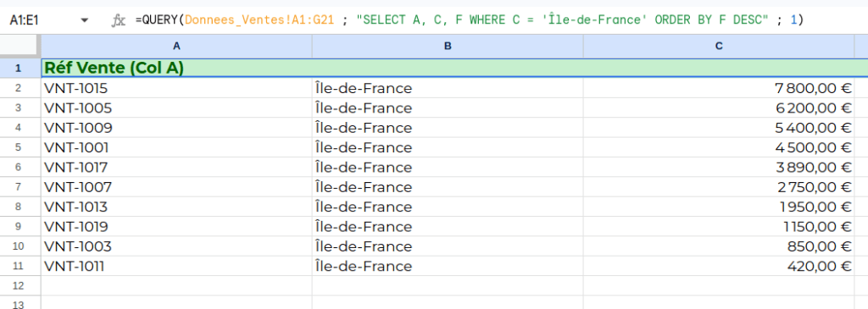Select column A header
The width and height of the screenshot is (868, 309).
(x=176, y=46)
